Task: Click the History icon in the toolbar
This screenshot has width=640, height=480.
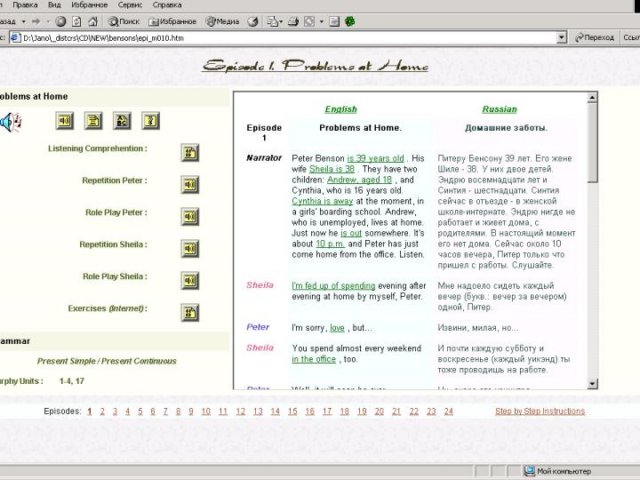Action: (x=253, y=21)
